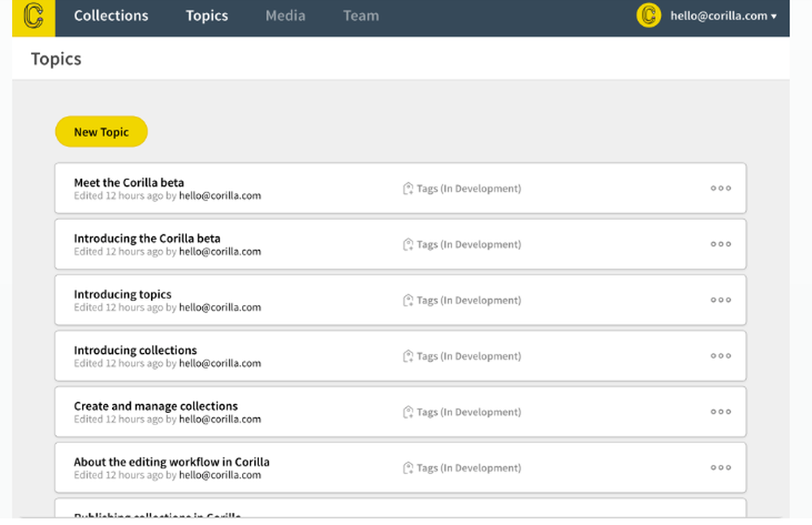Click Tags (In Development) text on Create and manage collections
Image resolution: width=812 pixels, height=525 pixels.
[469, 412]
